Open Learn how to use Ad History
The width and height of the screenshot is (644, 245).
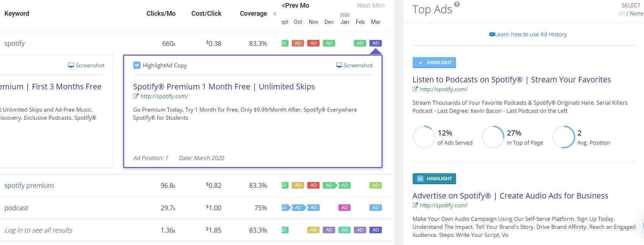528,34
